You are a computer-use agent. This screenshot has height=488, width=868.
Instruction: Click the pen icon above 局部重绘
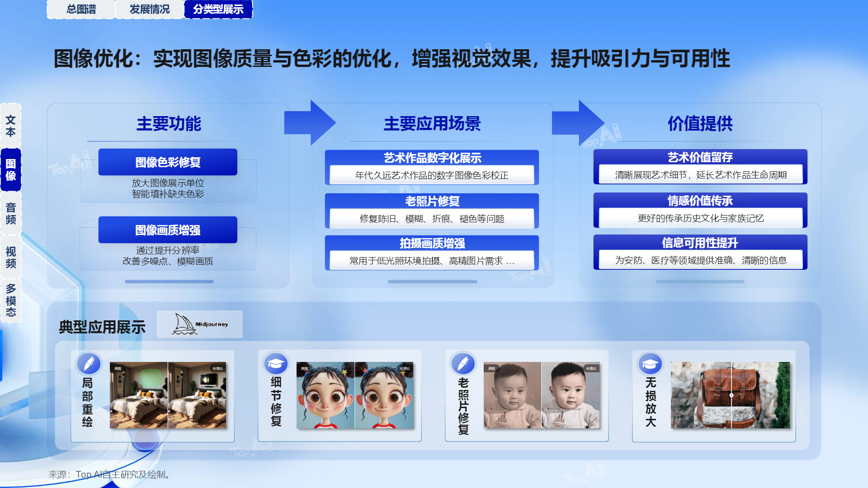tap(89, 363)
